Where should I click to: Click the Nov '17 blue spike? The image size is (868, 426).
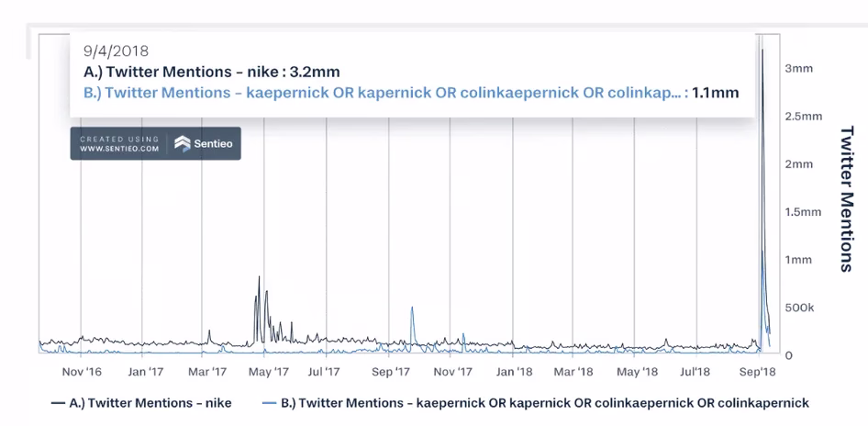point(462,334)
